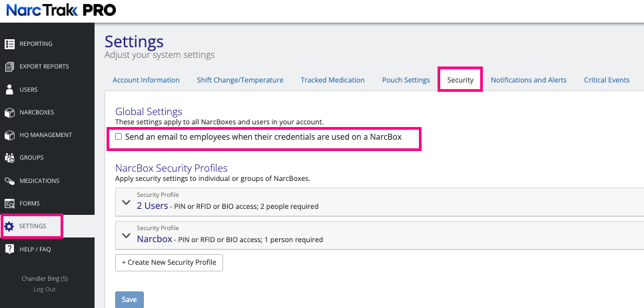The width and height of the screenshot is (644, 308).
Task: Open Medications via the pill icon
Action: click(x=10, y=181)
